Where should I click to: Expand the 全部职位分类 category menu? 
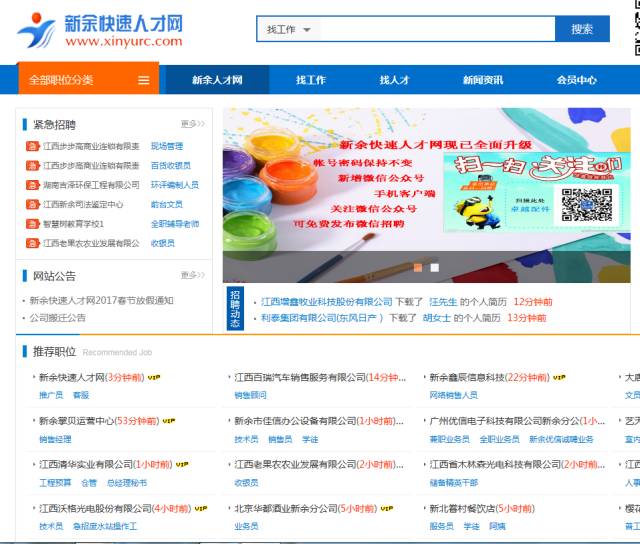pos(88,79)
